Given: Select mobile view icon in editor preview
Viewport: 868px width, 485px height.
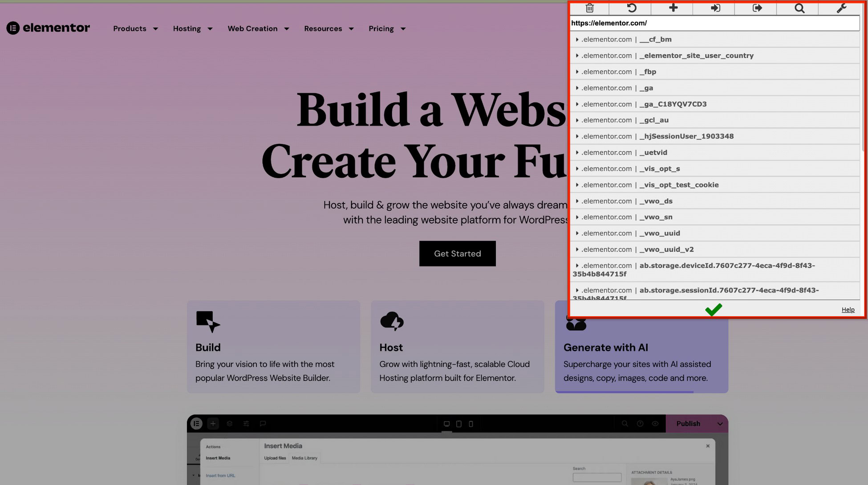Looking at the screenshot, I should point(471,424).
